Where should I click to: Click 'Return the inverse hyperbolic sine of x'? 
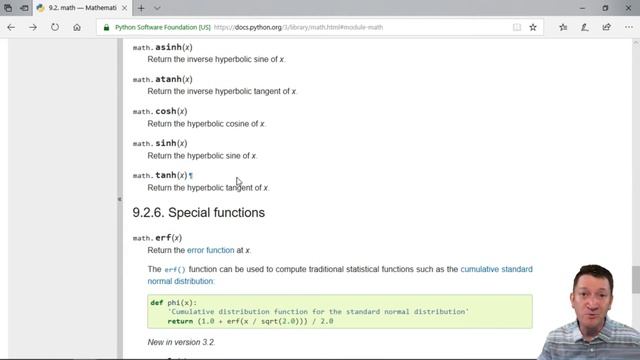coord(216,60)
